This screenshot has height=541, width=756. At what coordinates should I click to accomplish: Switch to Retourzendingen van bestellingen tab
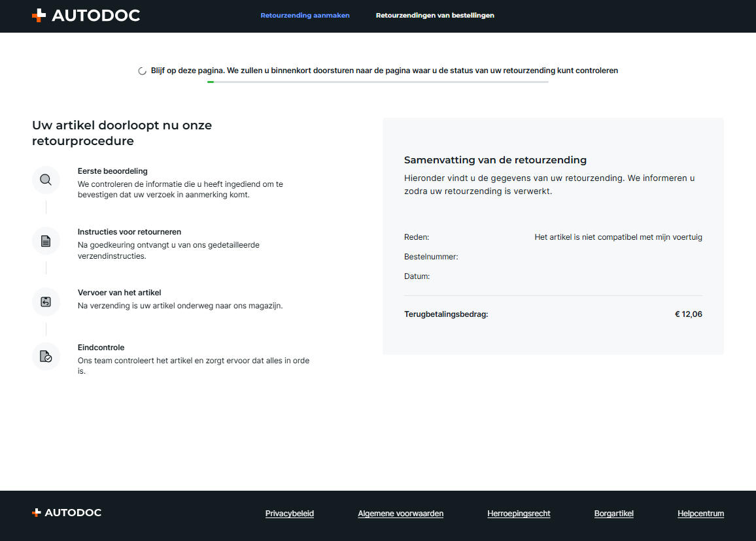pos(435,16)
